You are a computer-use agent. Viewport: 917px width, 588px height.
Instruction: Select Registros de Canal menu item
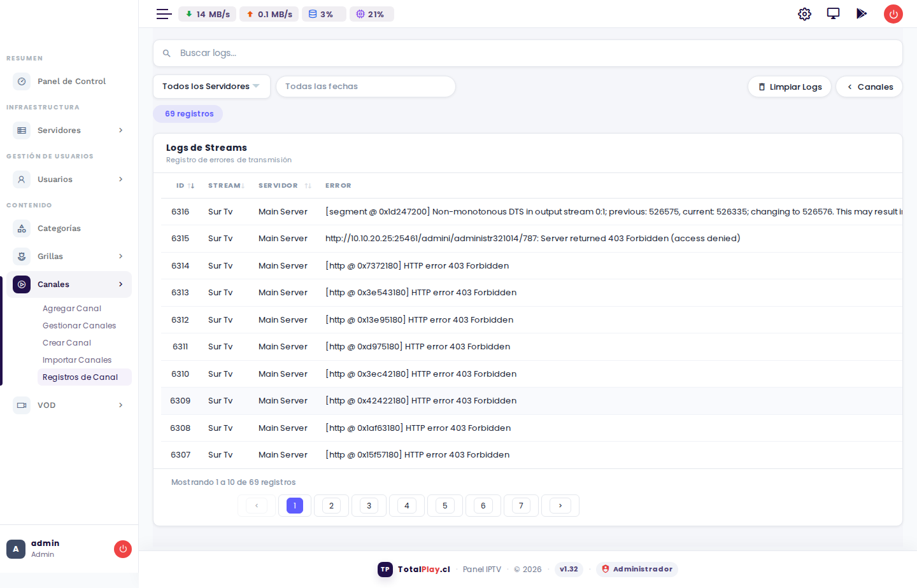[84, 377]
